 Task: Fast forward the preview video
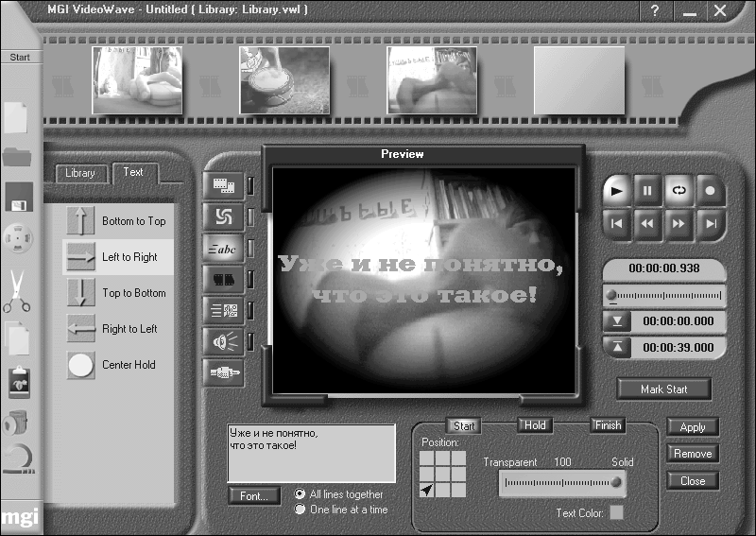coord(679,224)
